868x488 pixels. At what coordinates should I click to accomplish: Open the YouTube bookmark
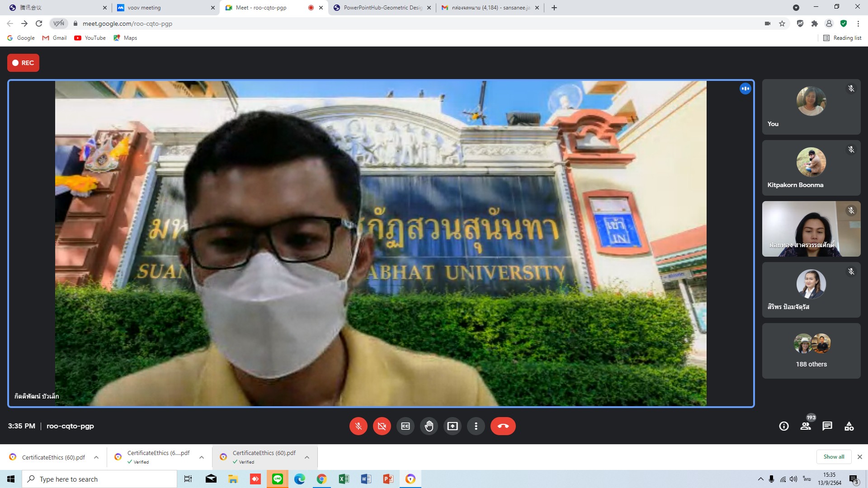tap(90, 38)
